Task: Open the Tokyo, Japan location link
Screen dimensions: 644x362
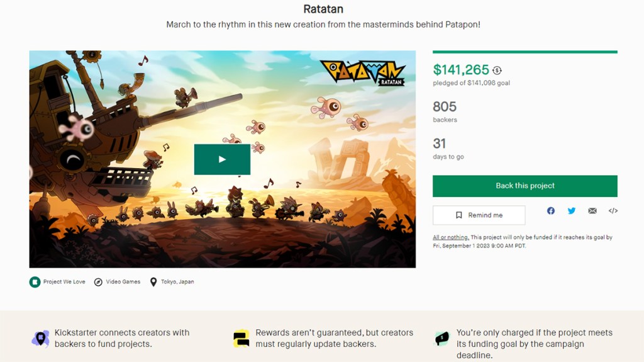Action: pyautogui.click(x=177, y=282)
